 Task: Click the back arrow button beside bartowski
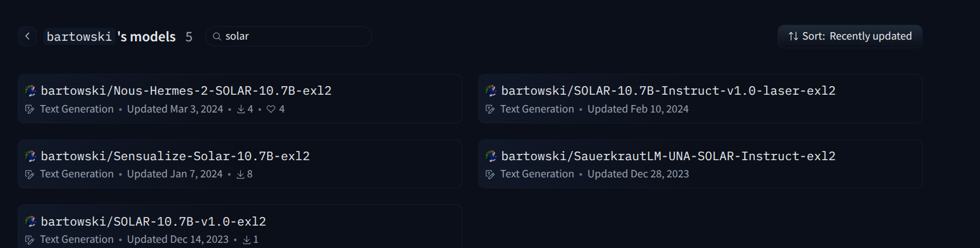pos(27,36)
